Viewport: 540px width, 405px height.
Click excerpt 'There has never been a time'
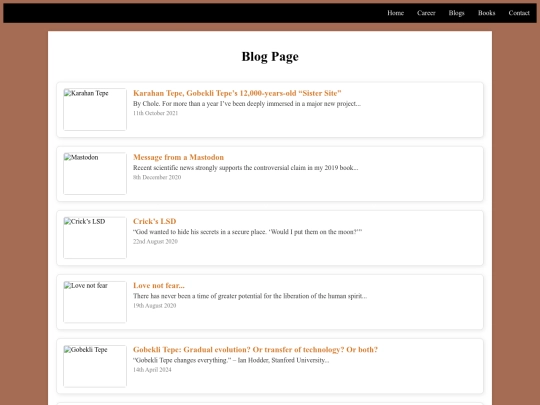click(x=250, y=296)
